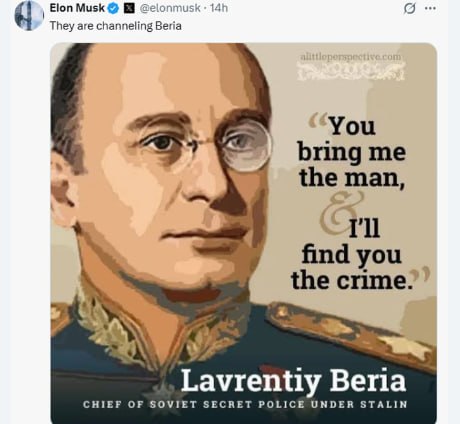The height and width of the screenshot is (424, 460).
Task: Click the 'find you the crime' text
Action: coord(351,267)
